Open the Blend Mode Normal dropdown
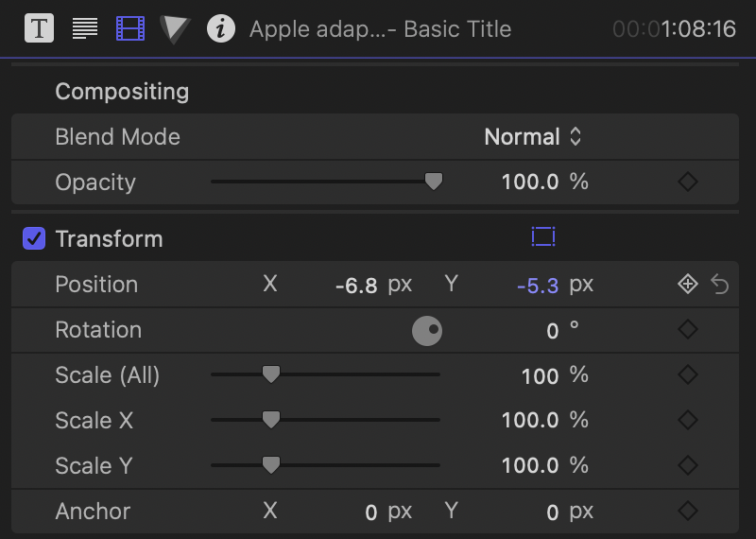The width and height of the screenshot is (756, 539). [x=533, y=137]
